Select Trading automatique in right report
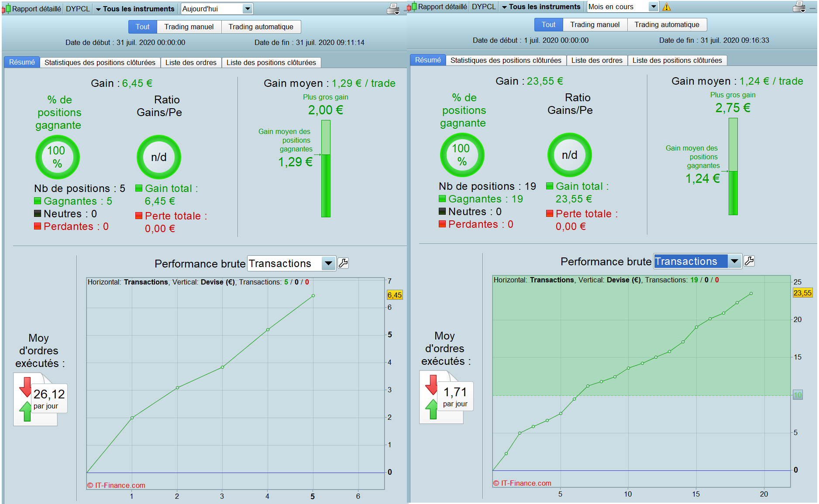This screenshot has height=504, width=819. [667, 24]
